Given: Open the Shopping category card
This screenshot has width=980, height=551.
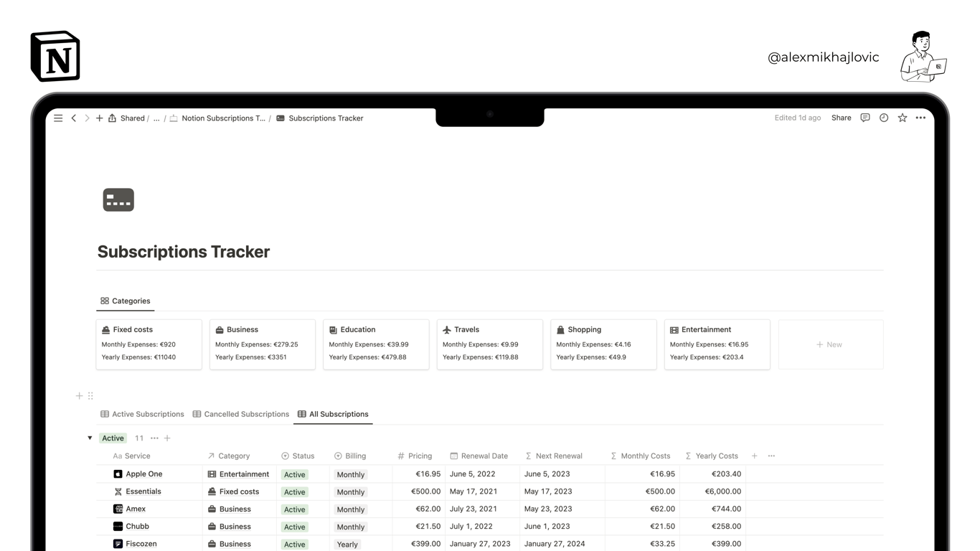Looking at the screenshot, I should pos(603,344).
